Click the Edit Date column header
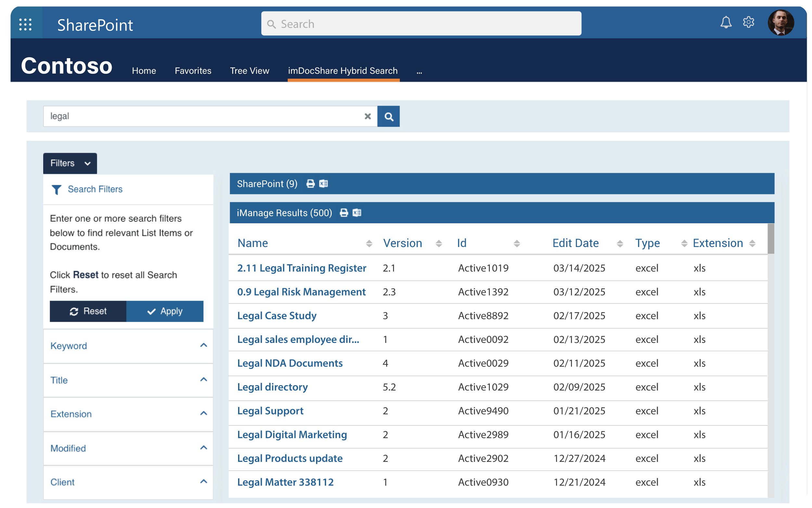 (x=575, y=243)
